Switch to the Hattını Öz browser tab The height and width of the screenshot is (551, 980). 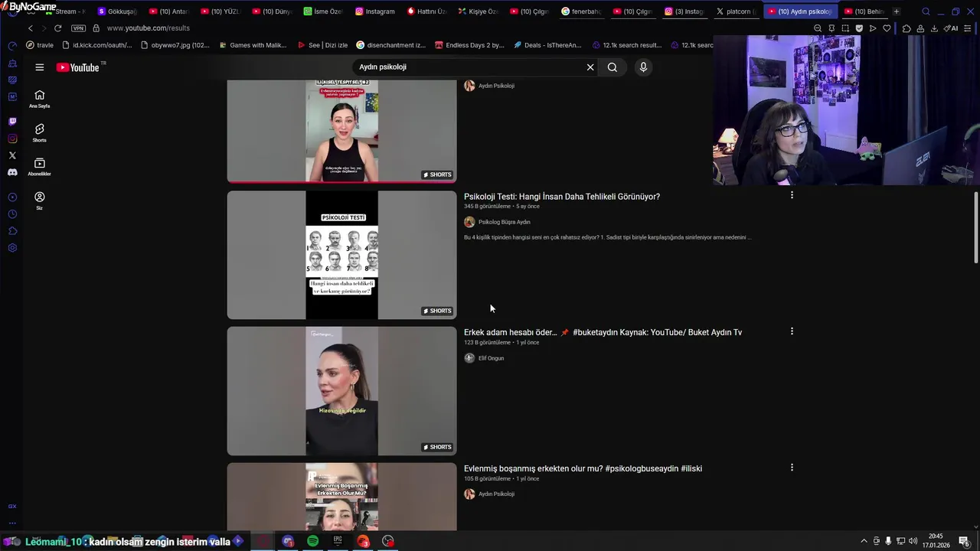coord(426,11)
